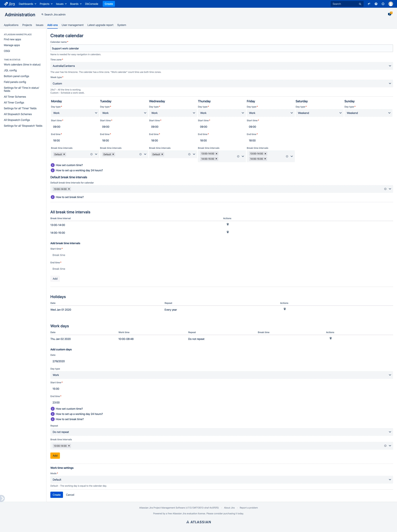The height and width of the screenshot is (532, 397).
Task: Open the Report a problem footer link
Action: (249, 508)
